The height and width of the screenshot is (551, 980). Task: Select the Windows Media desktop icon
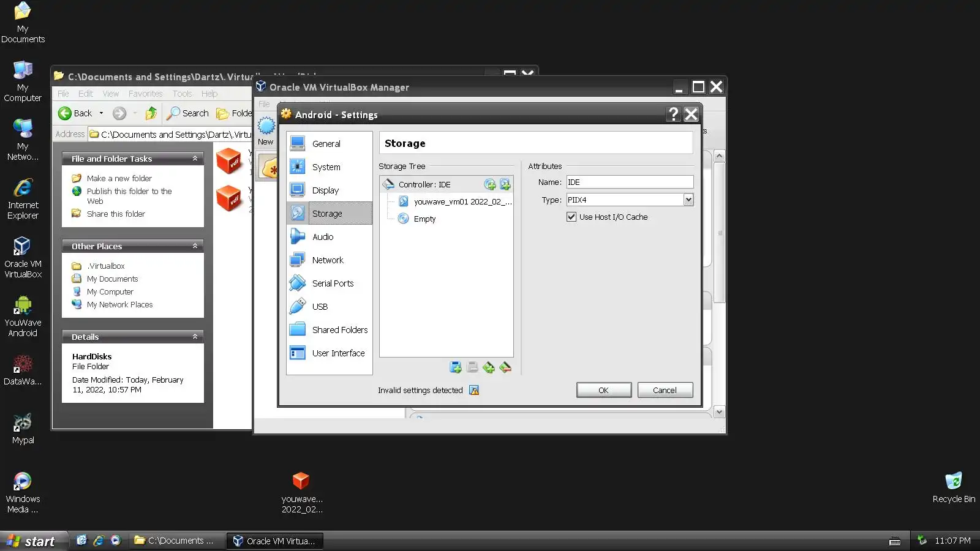click(23, 492)
